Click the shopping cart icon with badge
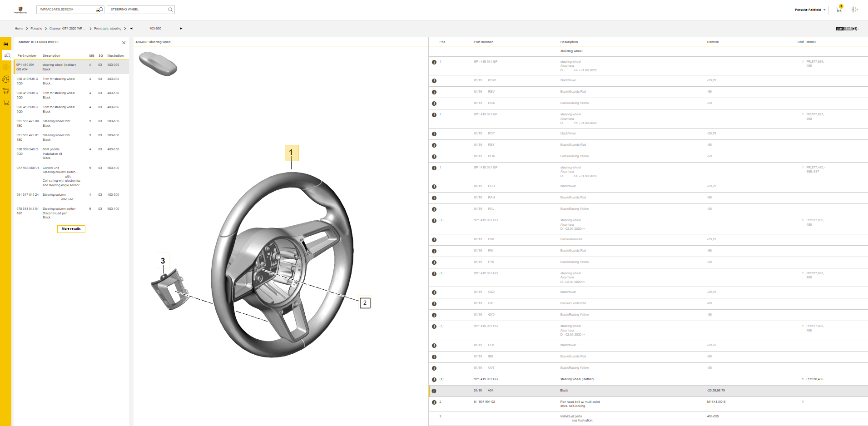This screenshot has height=426, width=868. [x=838, y=10]
